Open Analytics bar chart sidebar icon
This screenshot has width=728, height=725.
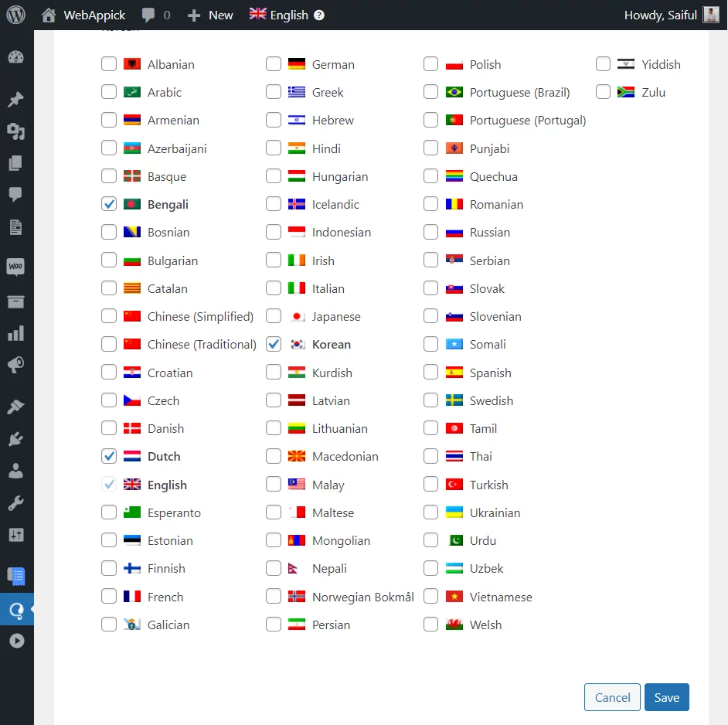click(15, 333)
